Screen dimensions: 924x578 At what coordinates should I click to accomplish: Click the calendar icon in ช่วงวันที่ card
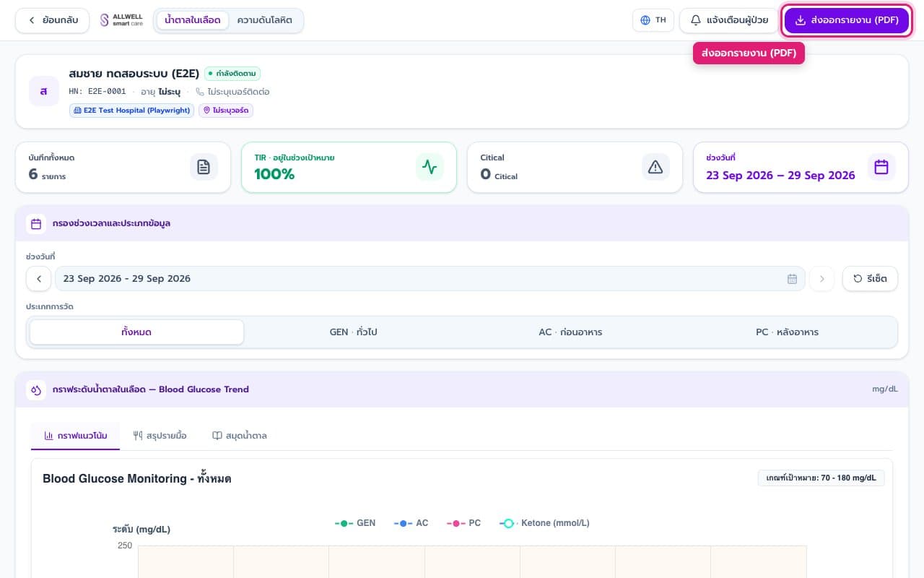click(881, 167)
